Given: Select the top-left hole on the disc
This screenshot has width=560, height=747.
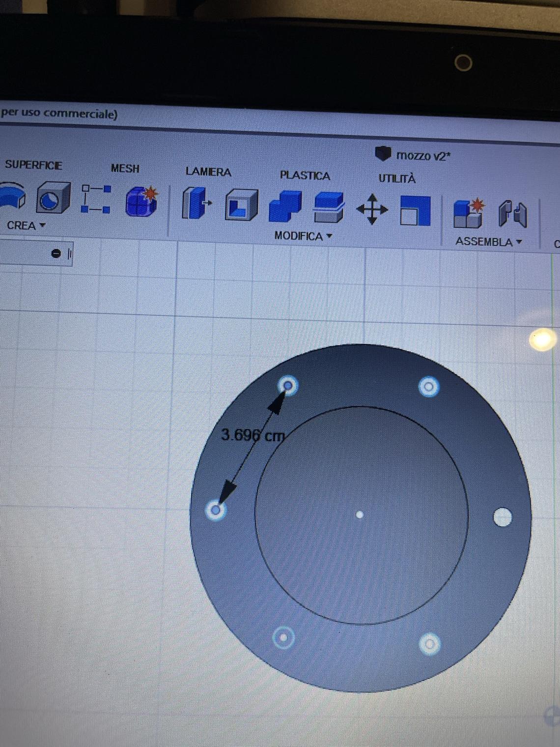Looking at the screenshot, I should tap(288, 386).
